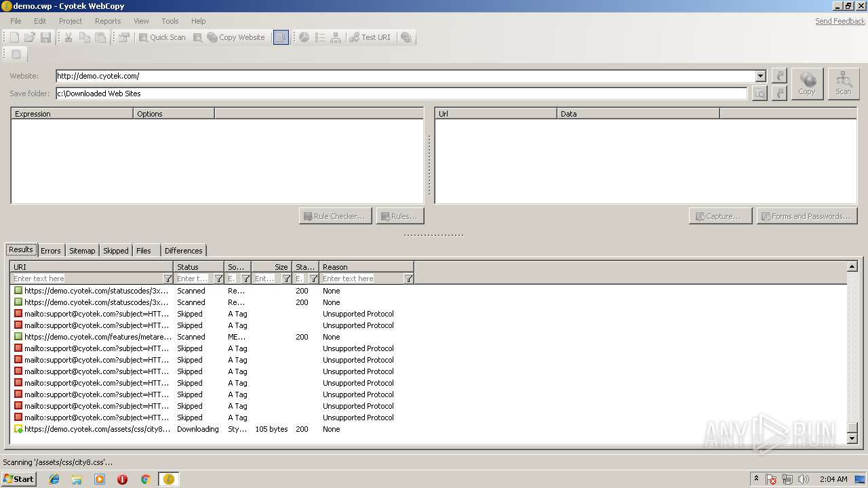
Task: Open the Edit menu
Action: click(40, 21)
